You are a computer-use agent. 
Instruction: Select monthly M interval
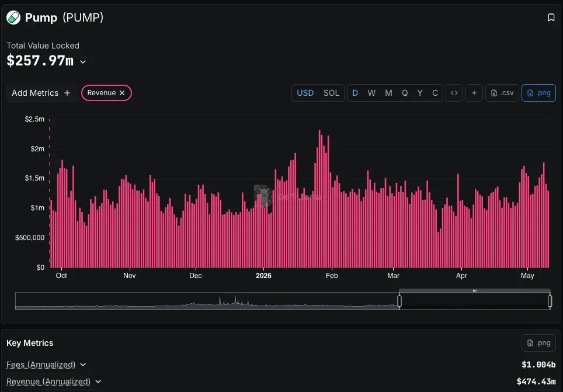pos(388,93)
